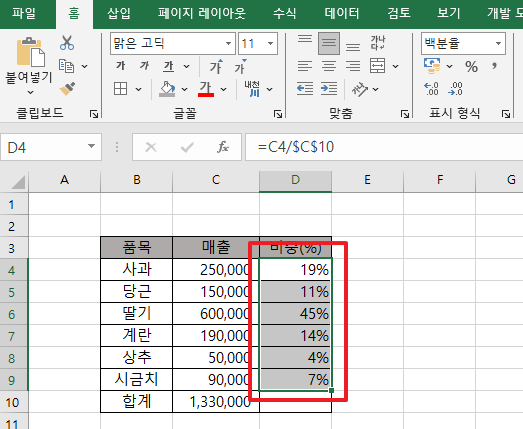Switch to the 수식 (Formulas) tab

(x=285, y=13)
